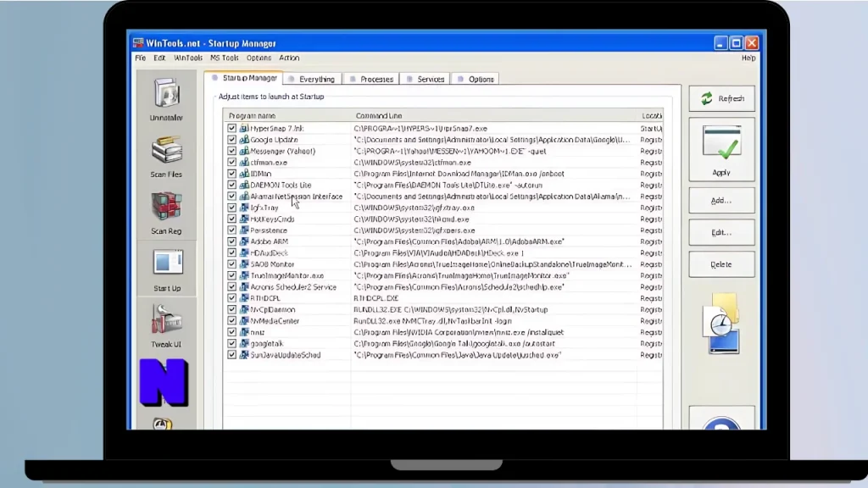
Task: Click the clock and folder scheduler icon
Action: [x=722, y=324]
